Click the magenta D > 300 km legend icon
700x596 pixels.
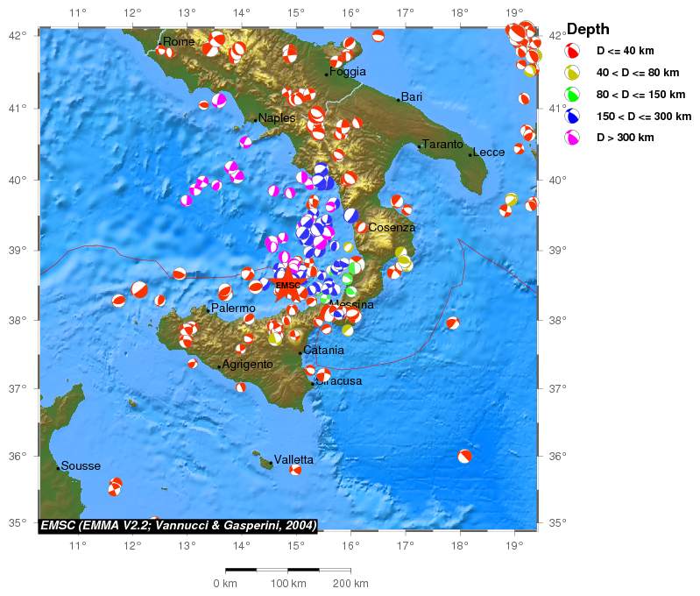click(572, 137)
